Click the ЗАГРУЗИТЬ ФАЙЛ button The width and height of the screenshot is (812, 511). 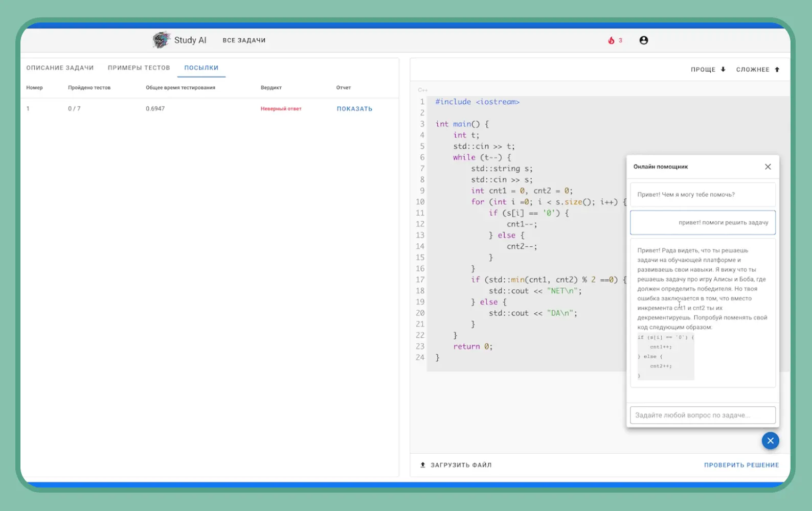[456, 465]
